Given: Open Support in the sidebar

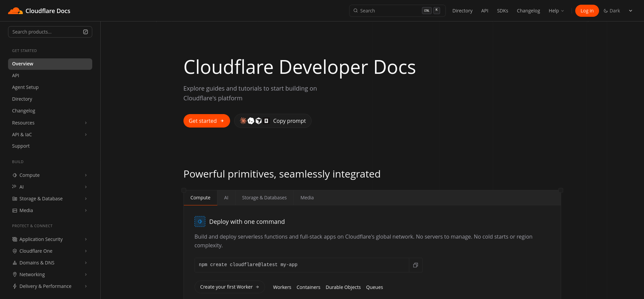Looking at the screenshot, I should [50, 146].
